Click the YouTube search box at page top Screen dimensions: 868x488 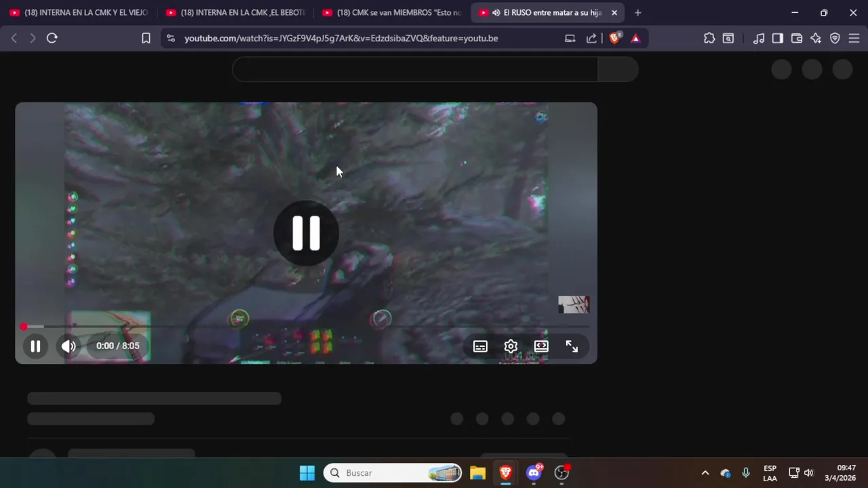click(x=415, y=69)
